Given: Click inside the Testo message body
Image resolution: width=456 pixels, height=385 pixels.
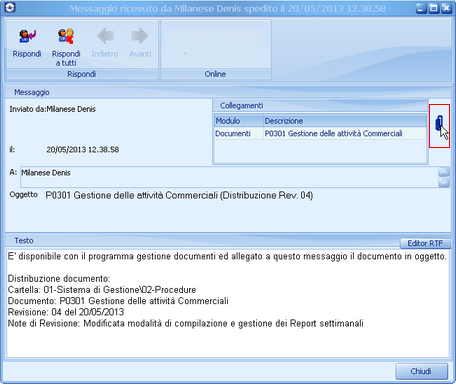Looking at the screenshot, I should 228,303.
